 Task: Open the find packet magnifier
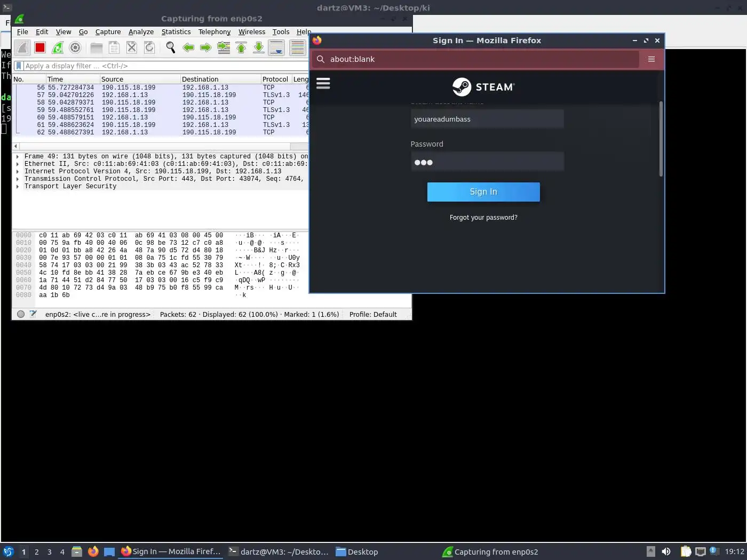(x=171, y=48)
